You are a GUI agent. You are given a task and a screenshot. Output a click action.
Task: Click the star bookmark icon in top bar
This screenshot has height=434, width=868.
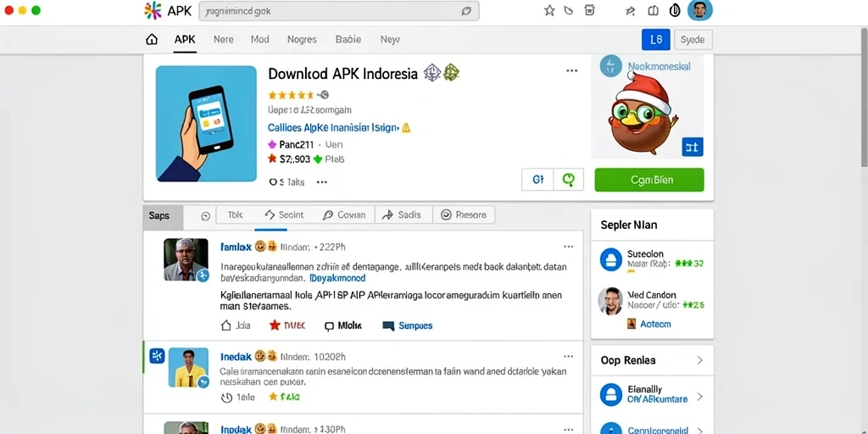[x=549, y=10]
